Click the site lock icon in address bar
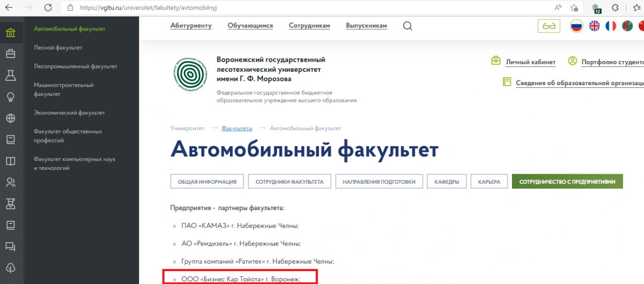The height and width of the screenshot is (284, 644). [x=70, y=8]
